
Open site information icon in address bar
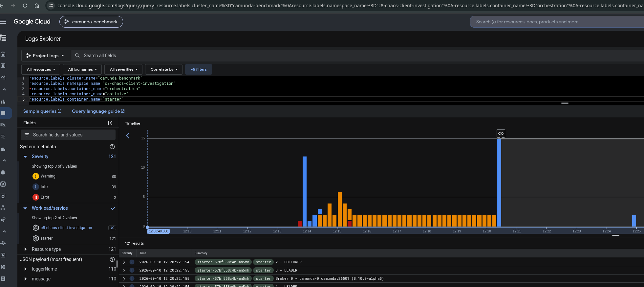51,6
